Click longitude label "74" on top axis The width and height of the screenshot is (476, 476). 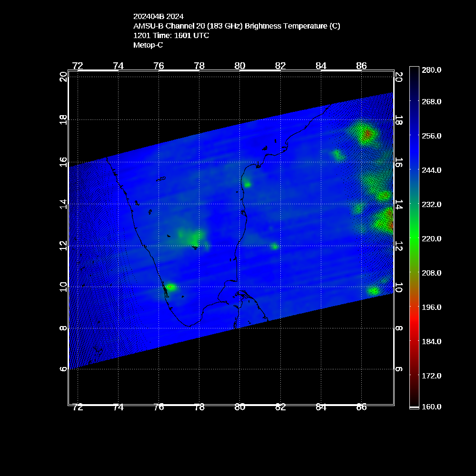pyautogui.click(x=119, y=66)
